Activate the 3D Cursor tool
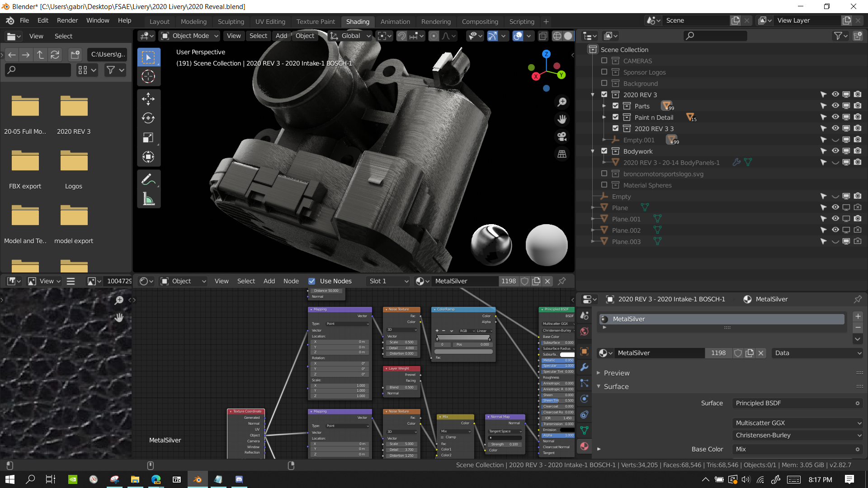868x488 pixels. point(148,76)
